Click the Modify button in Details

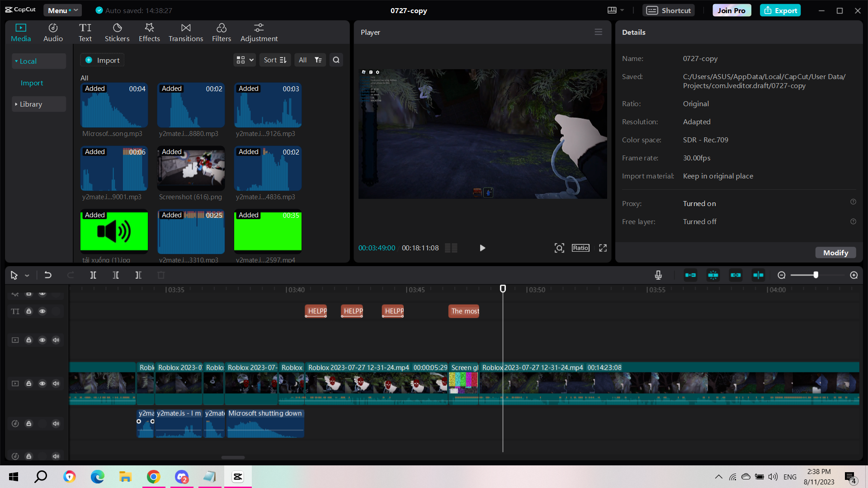tap(835, 253)
